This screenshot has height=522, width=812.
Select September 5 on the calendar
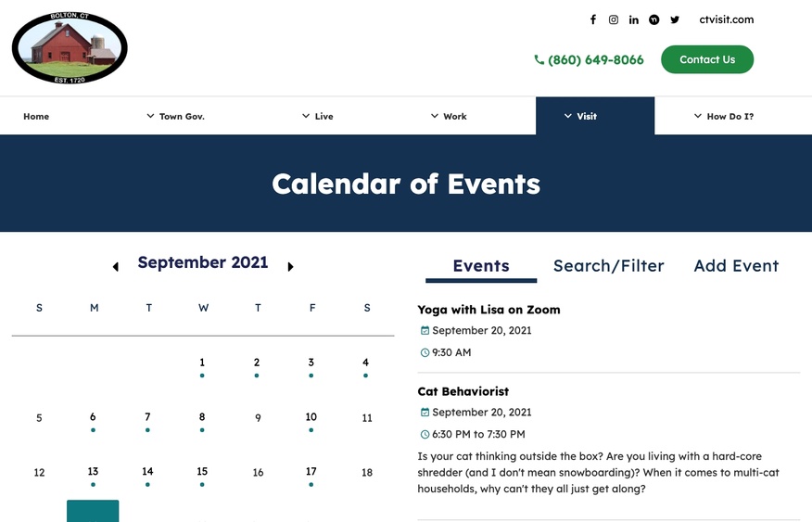tap(39, 418)
